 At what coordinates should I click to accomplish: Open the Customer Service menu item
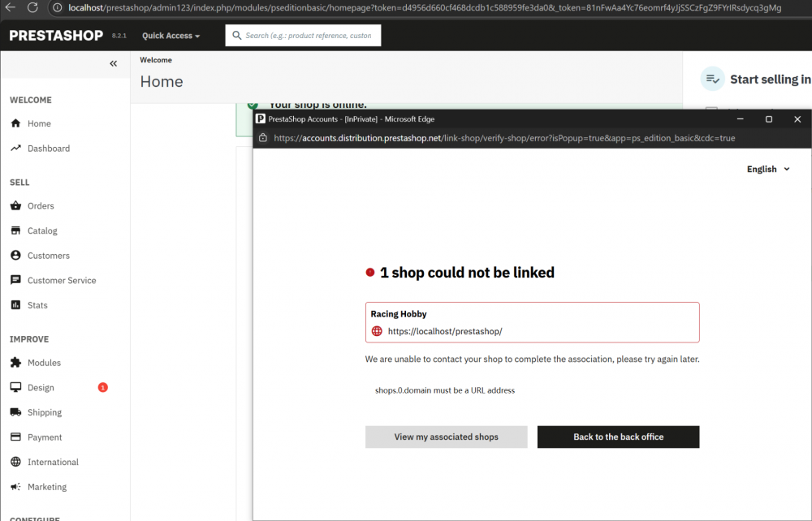(62, 281)
